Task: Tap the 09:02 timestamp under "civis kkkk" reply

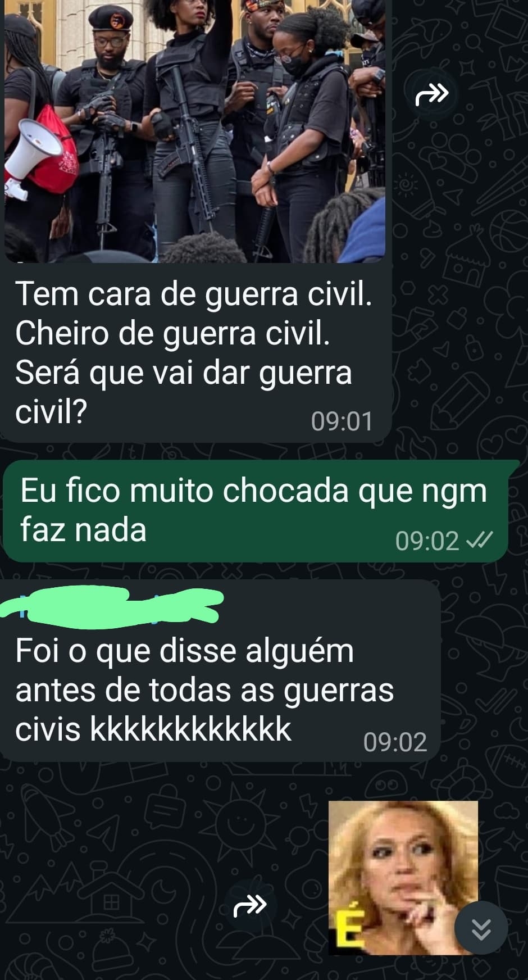Action: (395, 742)
